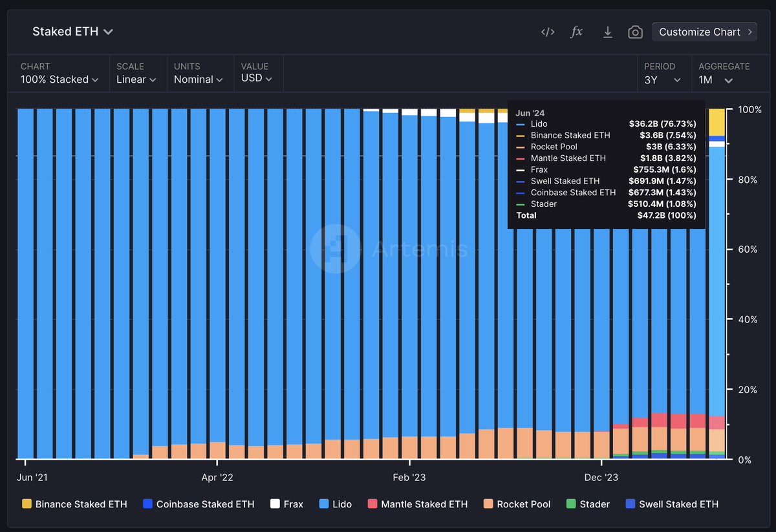Open the Staked ETH chart selector
The width and height of the screenshot is (776, 532).
[72, 31]
